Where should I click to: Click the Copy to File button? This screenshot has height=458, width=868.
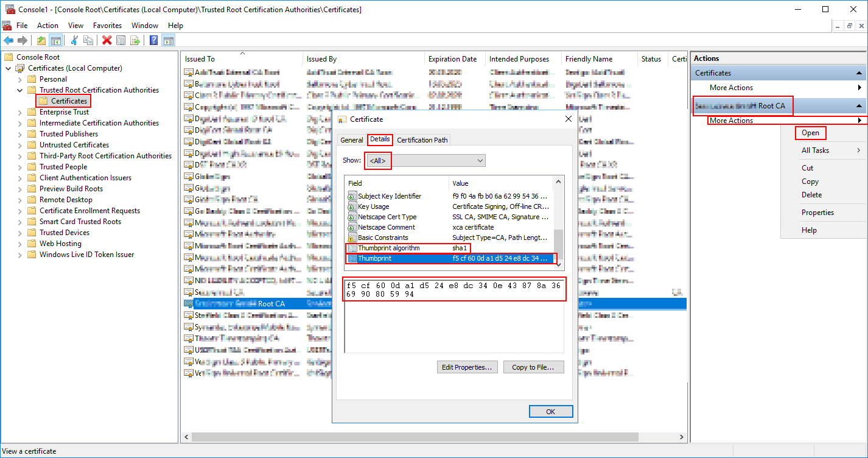coord(533,367)
